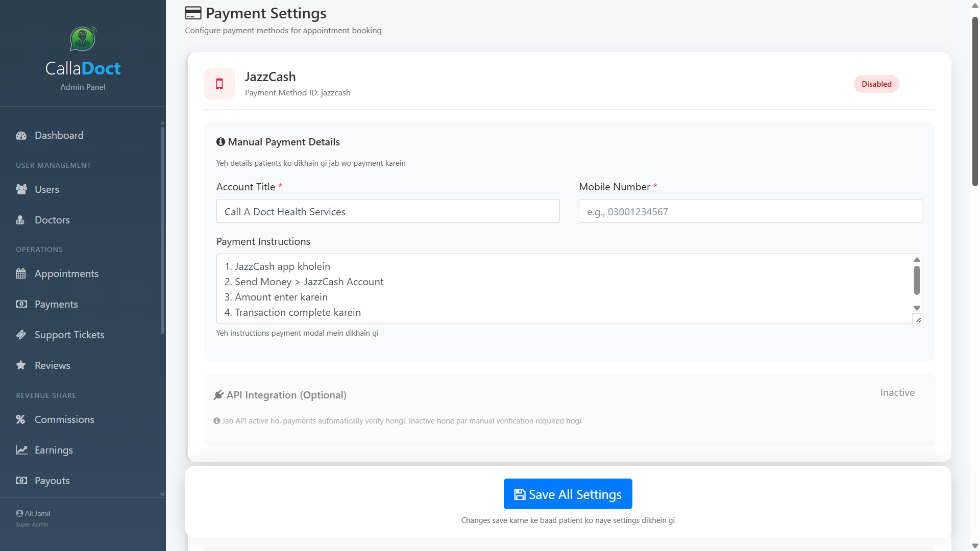Viewport: 980px width, 551px height.
Task: Click the Reviews star icon
Action: (21, 366)
